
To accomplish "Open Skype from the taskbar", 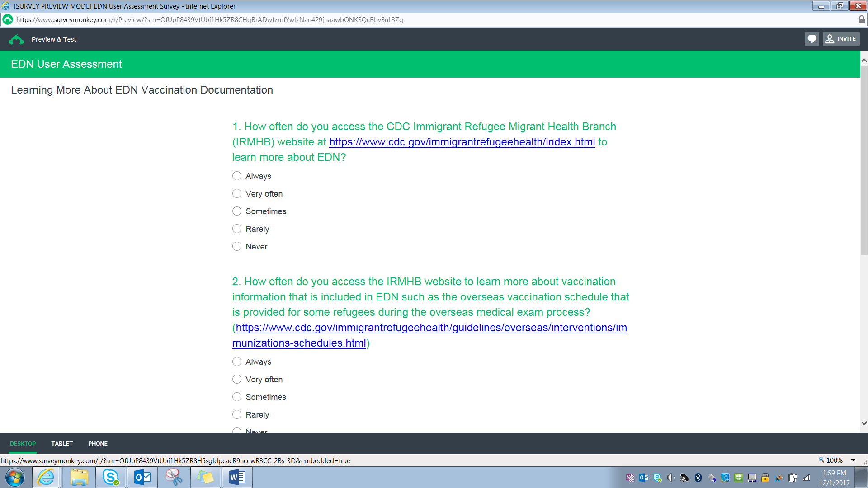I will (110, 477).
